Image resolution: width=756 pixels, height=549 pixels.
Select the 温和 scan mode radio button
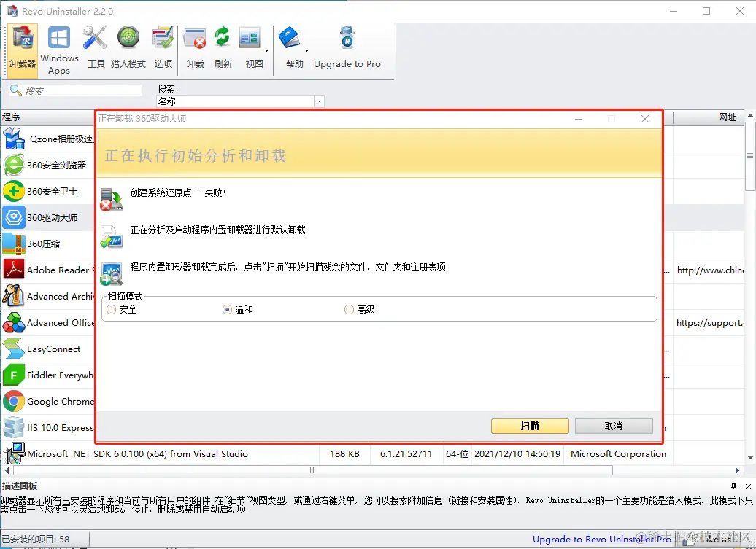pyautogui.click(x=228, y=309)
